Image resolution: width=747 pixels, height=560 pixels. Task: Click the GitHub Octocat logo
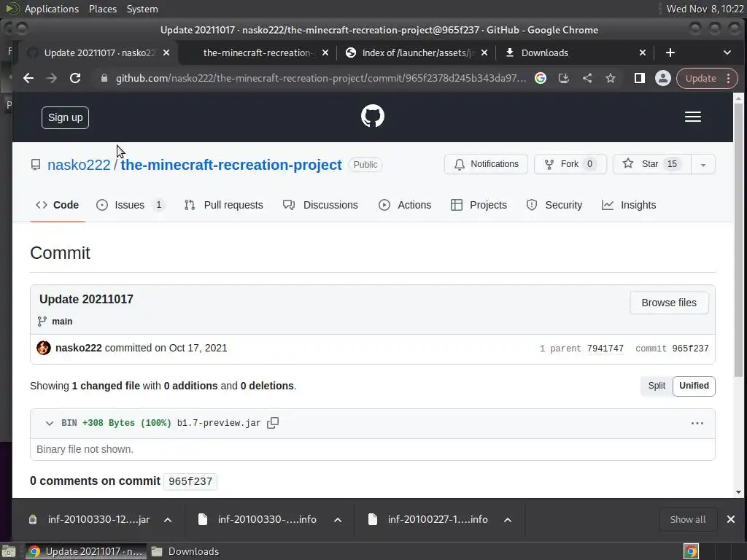coord(373,116)
